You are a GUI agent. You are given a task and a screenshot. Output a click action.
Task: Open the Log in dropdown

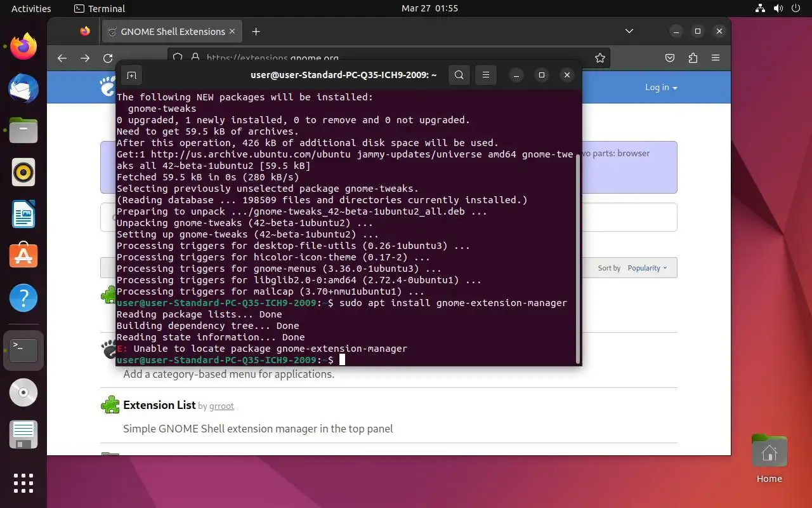pos(661,88)
